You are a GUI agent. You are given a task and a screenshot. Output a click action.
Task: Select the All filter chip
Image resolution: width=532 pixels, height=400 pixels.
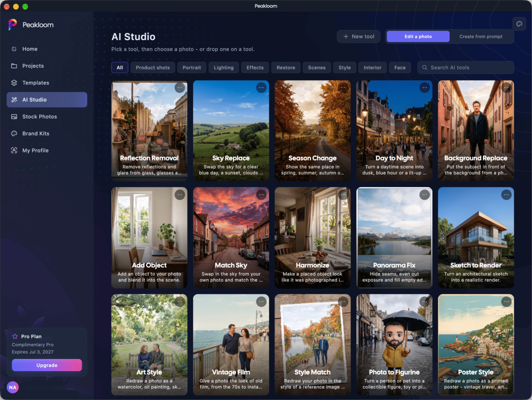(x=120, y=68)
